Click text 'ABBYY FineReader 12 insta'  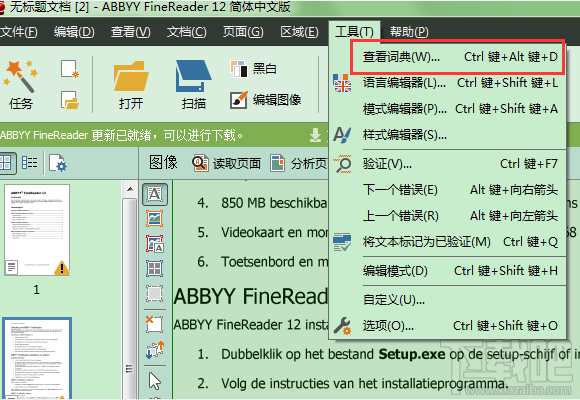[x=250, y=325]
